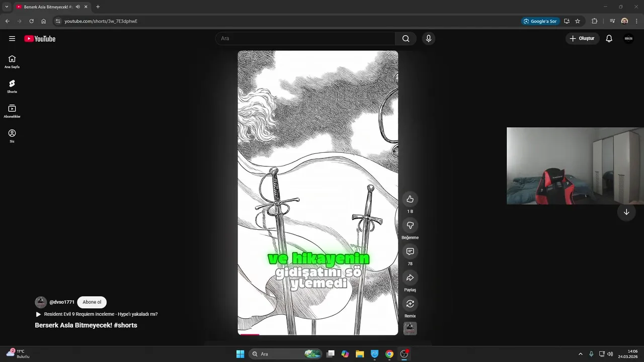Screen dimensions: 644x362
Task: Open the linked Resident Evil 9 Requiem video
Action: click(x=97, y=314)
